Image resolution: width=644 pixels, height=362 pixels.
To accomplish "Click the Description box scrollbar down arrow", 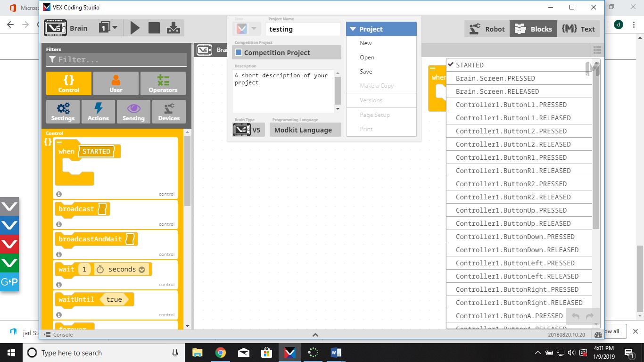I will click(x=338, y=108).
